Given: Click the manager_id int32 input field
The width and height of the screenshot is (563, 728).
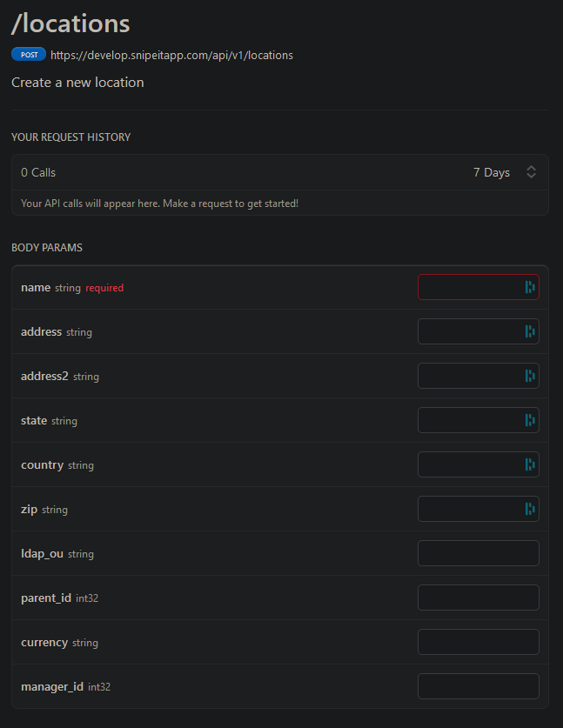Looking at the screenshot, I should point(478,685).
